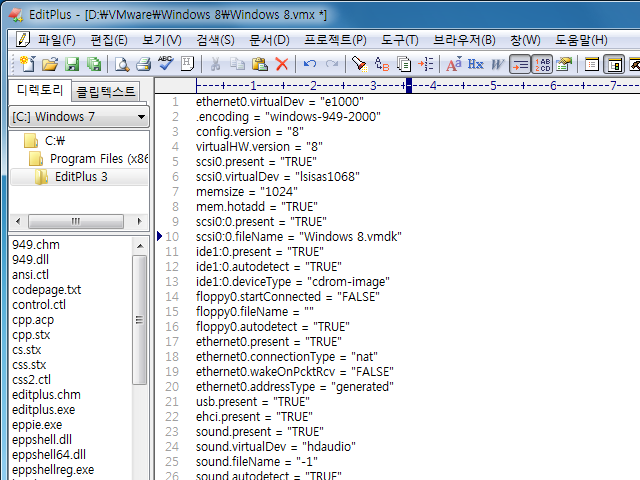The image size is (640, 480).
Task: Click the folder tree's left scroll arrow
Action: coord(18,221)
